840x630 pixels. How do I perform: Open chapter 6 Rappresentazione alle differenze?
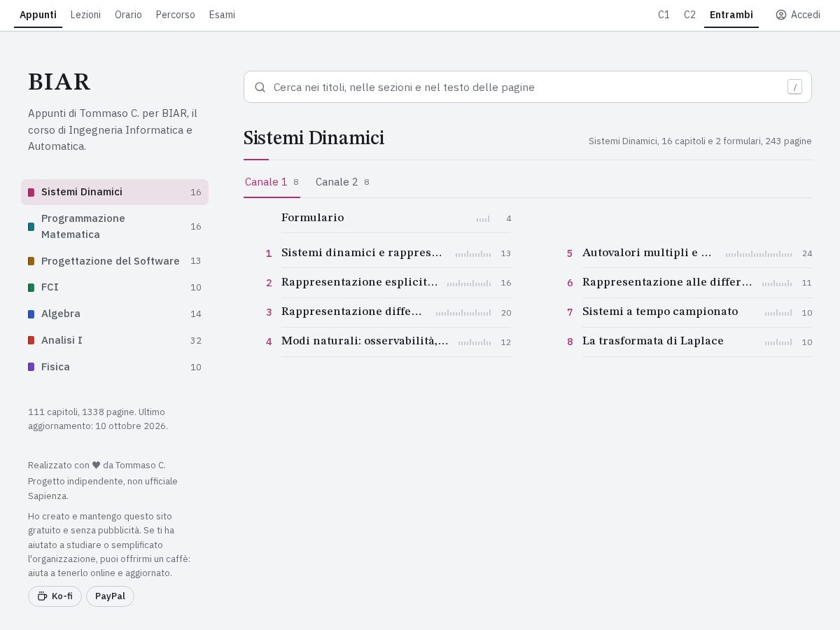(x=689, y=283)
